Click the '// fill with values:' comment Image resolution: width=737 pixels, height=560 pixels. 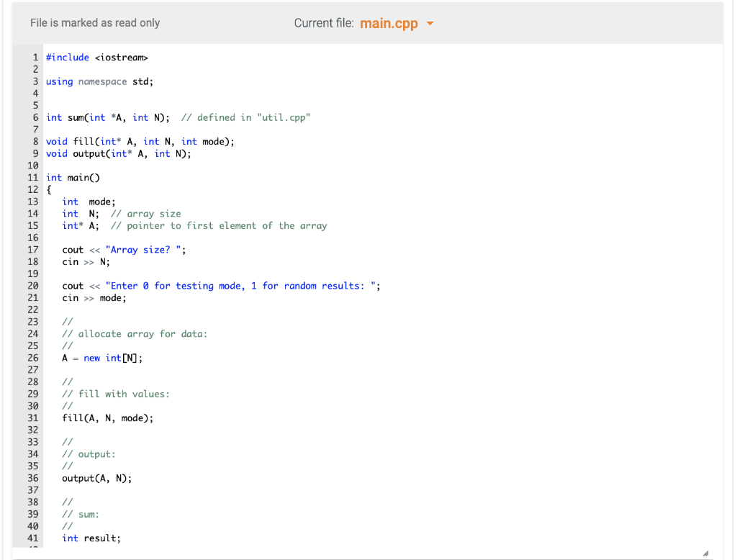click(x=116, y=394)
